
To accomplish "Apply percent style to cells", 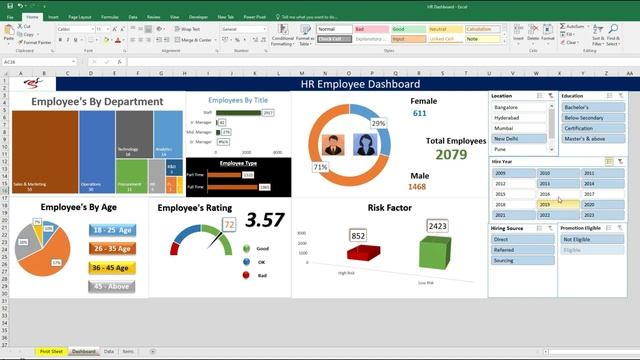I will click(x=237, y=40).
